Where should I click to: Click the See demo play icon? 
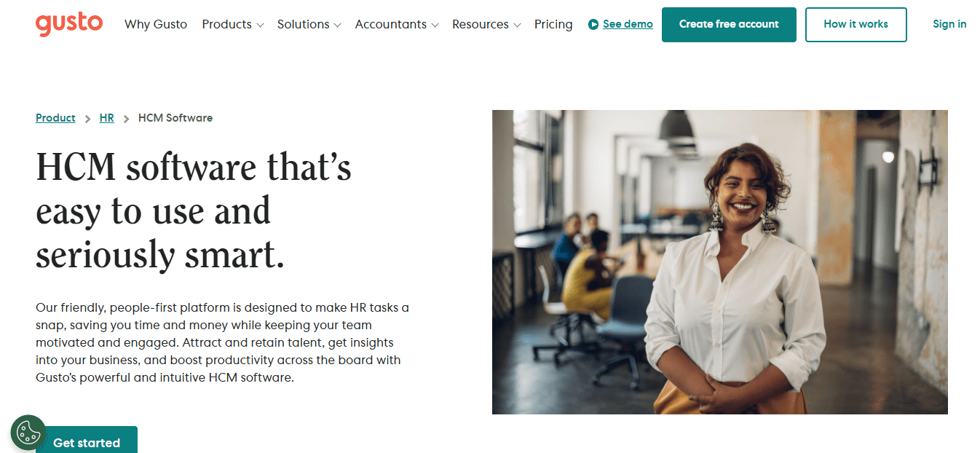point(593,25)
